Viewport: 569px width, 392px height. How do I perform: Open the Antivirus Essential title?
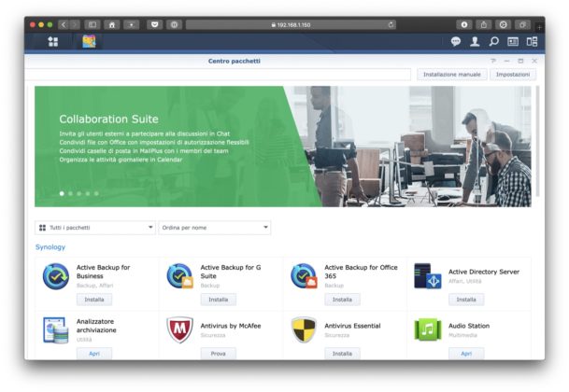(352, 326)
